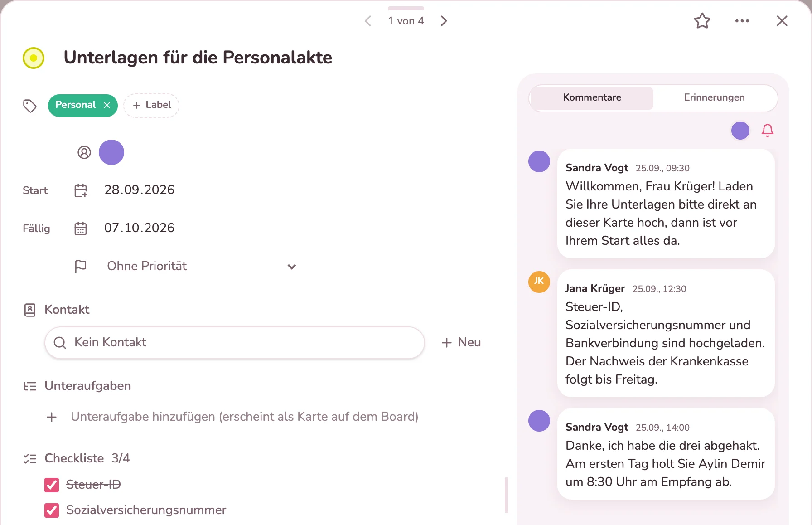
Task: Click the priority flag icon
Action: [81, 267]
